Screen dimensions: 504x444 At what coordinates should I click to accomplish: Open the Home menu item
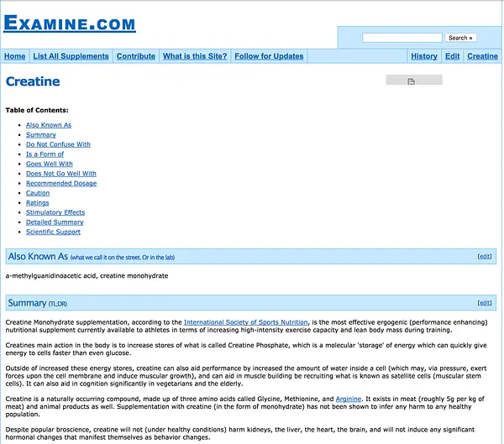(x=15, y=56)
